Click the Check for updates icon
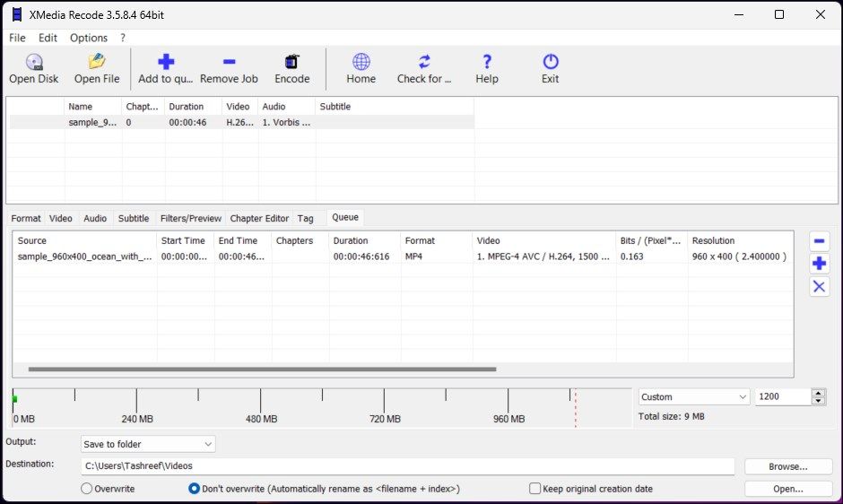 (x=424, y=63)
